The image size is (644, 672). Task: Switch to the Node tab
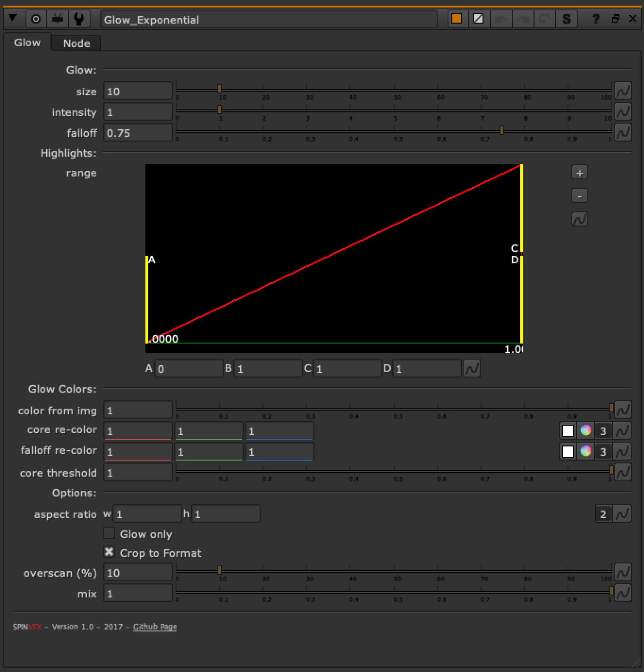tap(76, 43)
